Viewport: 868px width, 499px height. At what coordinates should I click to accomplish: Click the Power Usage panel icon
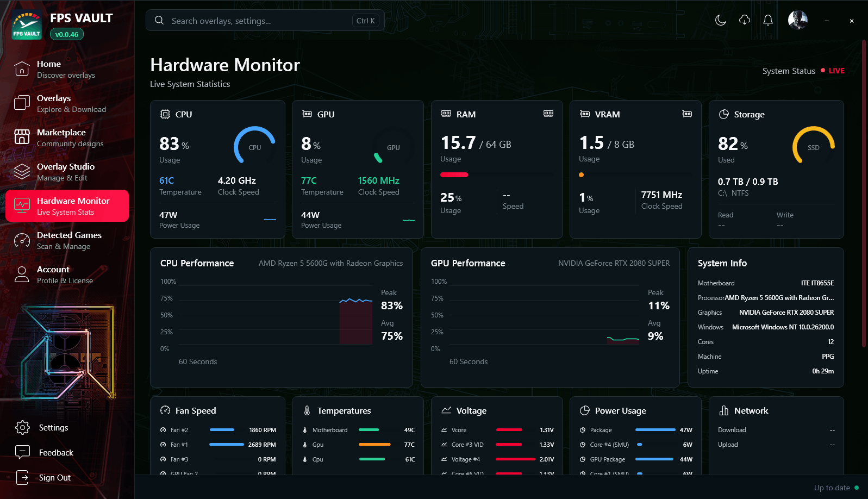pos(585,410)
